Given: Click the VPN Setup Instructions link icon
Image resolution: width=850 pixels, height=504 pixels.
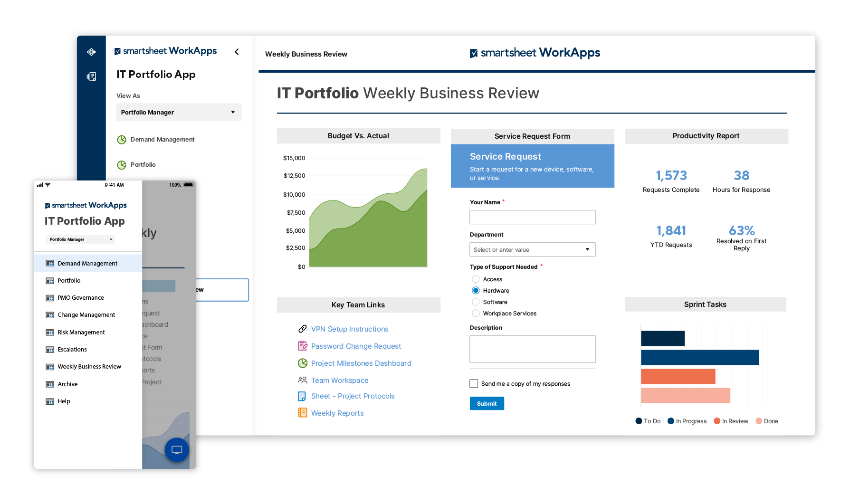Looking at the screenshot, I should (302, 329).
